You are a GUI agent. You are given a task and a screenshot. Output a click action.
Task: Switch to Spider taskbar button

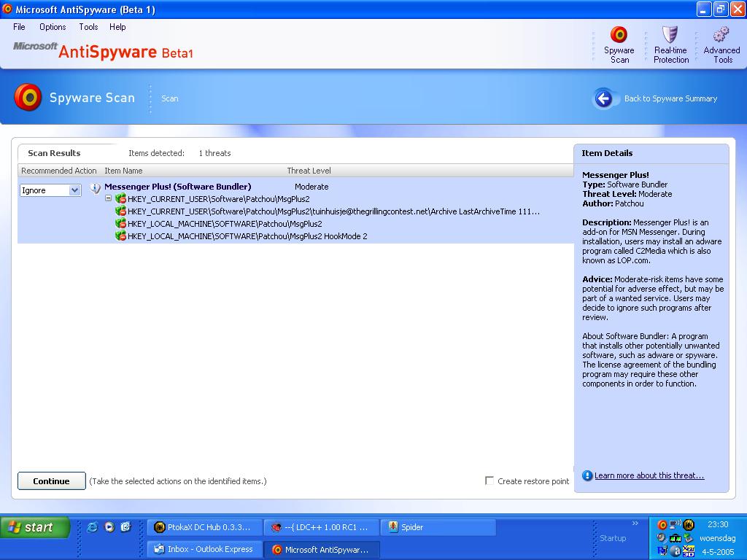(x=438, y=527)
